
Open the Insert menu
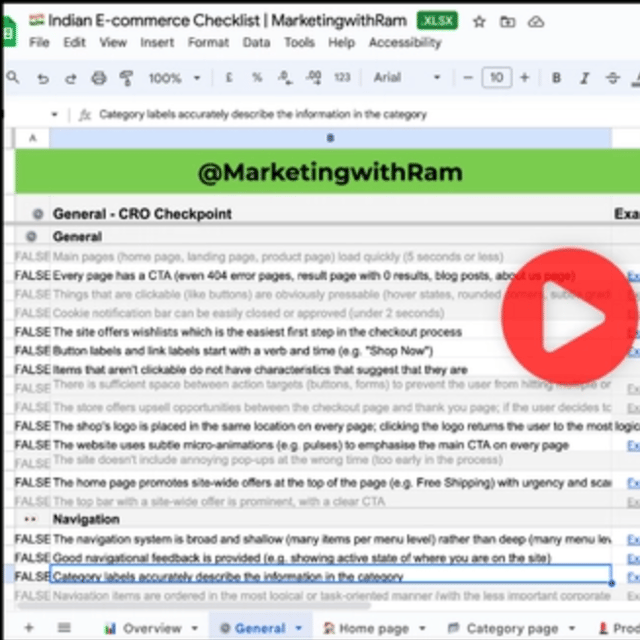[x=157, y=42]
